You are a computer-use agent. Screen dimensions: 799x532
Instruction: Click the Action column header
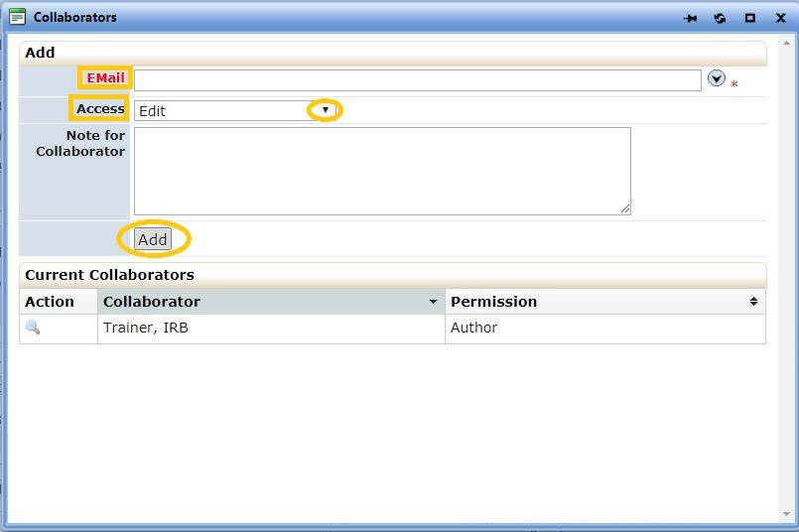pyautogui.click(x=59, y=302)
